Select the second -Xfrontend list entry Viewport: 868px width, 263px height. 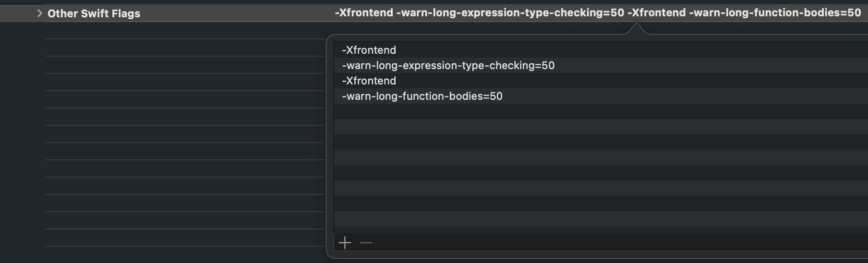coord(369,81)
